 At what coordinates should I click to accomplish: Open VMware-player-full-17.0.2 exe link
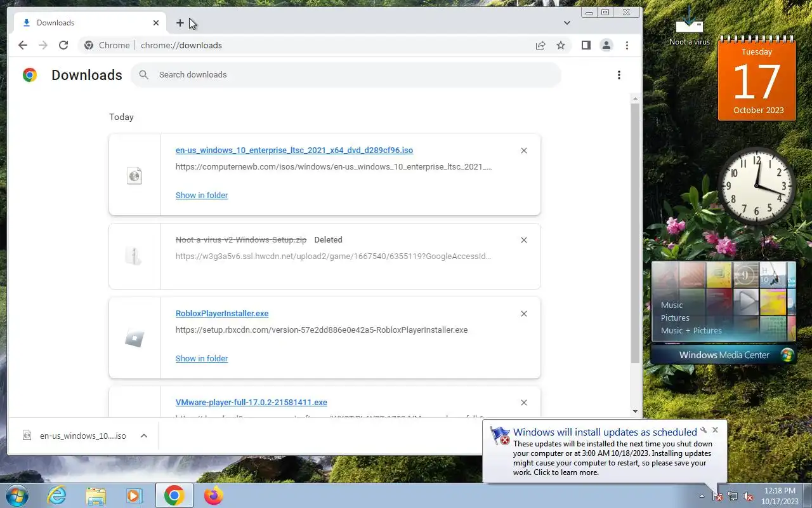[251, 403]
